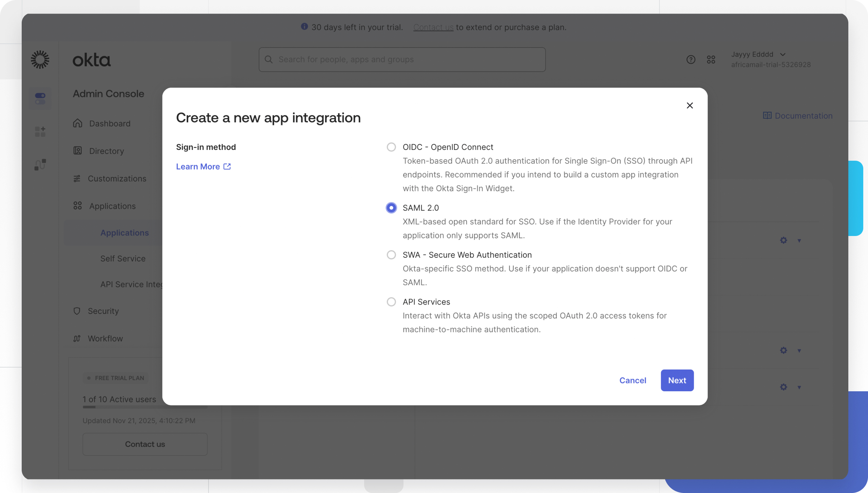This screenshot has height=493, width=868.
Task: Click the Workflow icon in the sidebar
Action: coord(77,338)
